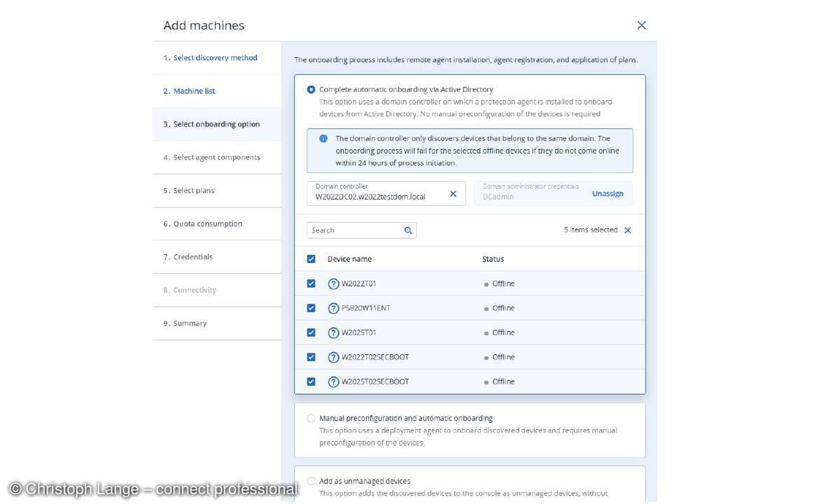The width and height of the screenshot is (840, 504).
Task: Click the info icon in the domain controller notice
Action: click(x=323, y=138)
